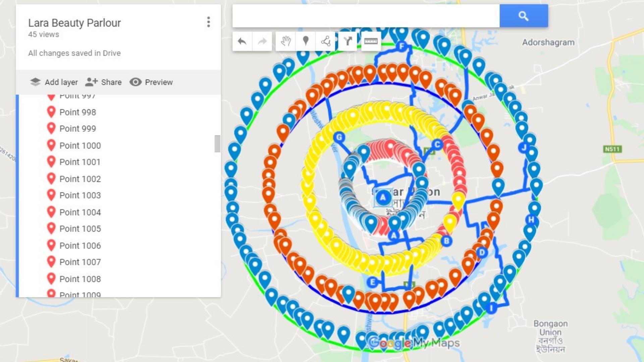Select Point 1005 in the layer list
The height and width of the screenshot is (362, 644).
point(80,229)
